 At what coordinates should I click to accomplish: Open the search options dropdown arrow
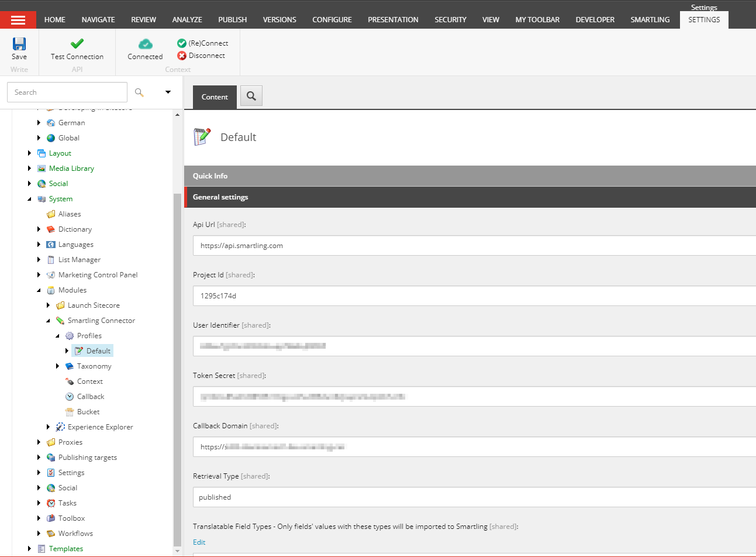168,92
